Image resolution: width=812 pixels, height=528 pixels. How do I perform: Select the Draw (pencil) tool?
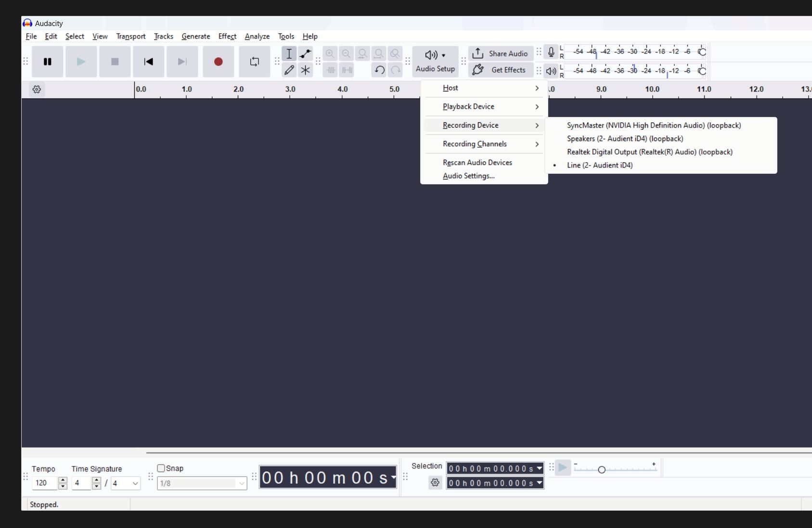[289, 70]
